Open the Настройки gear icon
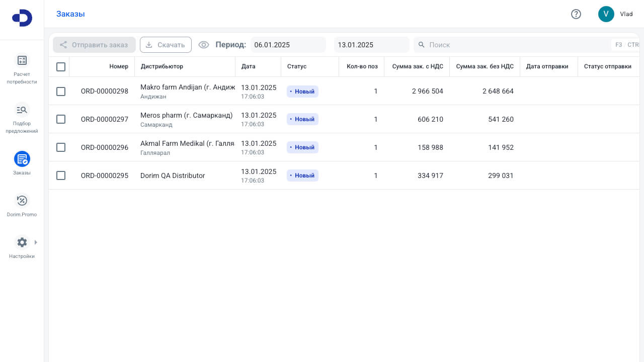This screenshot has width=644, height=362. click(22, 242)
